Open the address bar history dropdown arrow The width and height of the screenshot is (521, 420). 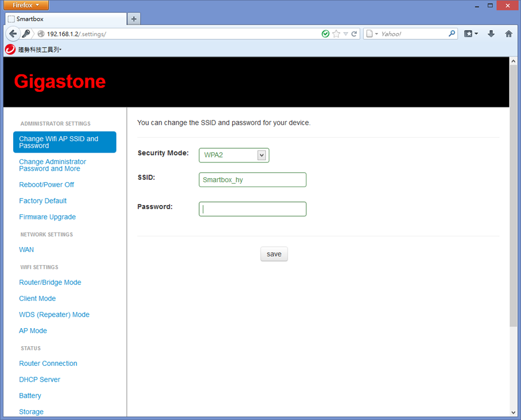[345, 34]
